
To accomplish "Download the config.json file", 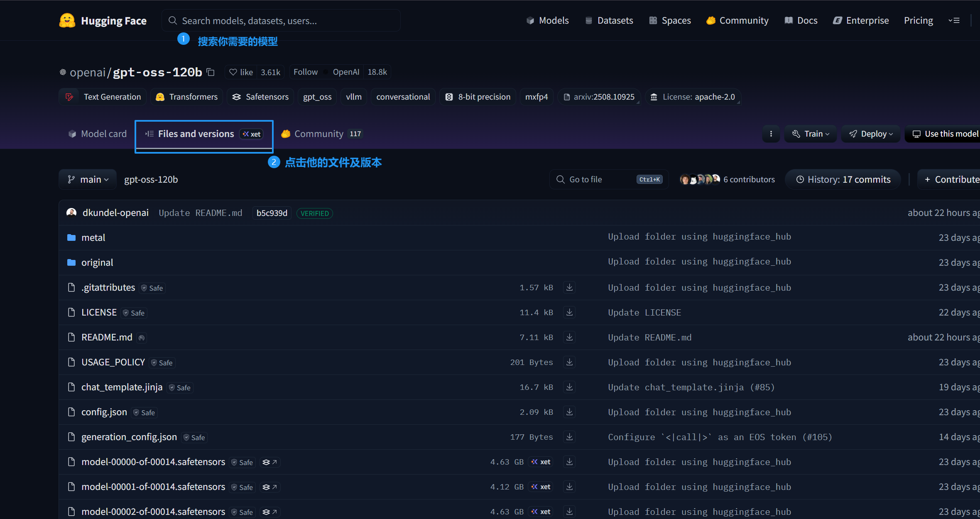I will coord(569,412).
